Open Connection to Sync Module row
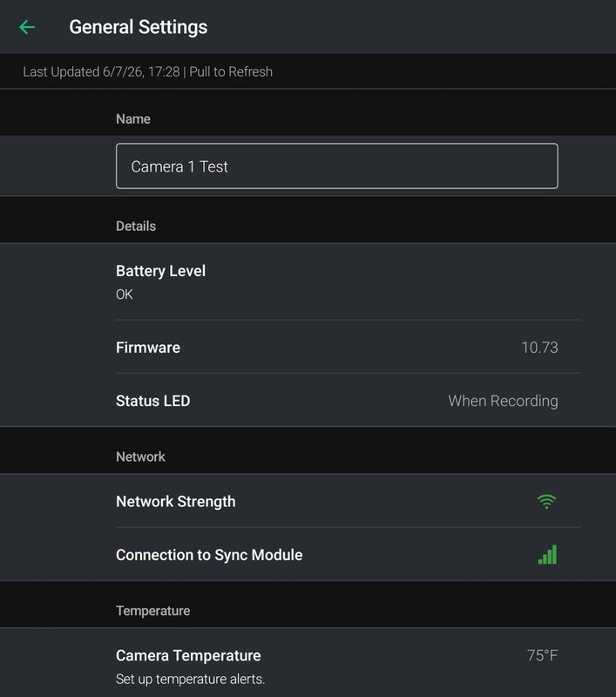This screenshot has height=697, width=616. 308,555
